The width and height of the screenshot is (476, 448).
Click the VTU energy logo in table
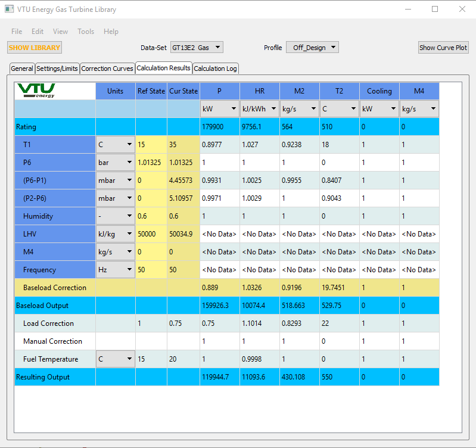click(x=36, y=91)
